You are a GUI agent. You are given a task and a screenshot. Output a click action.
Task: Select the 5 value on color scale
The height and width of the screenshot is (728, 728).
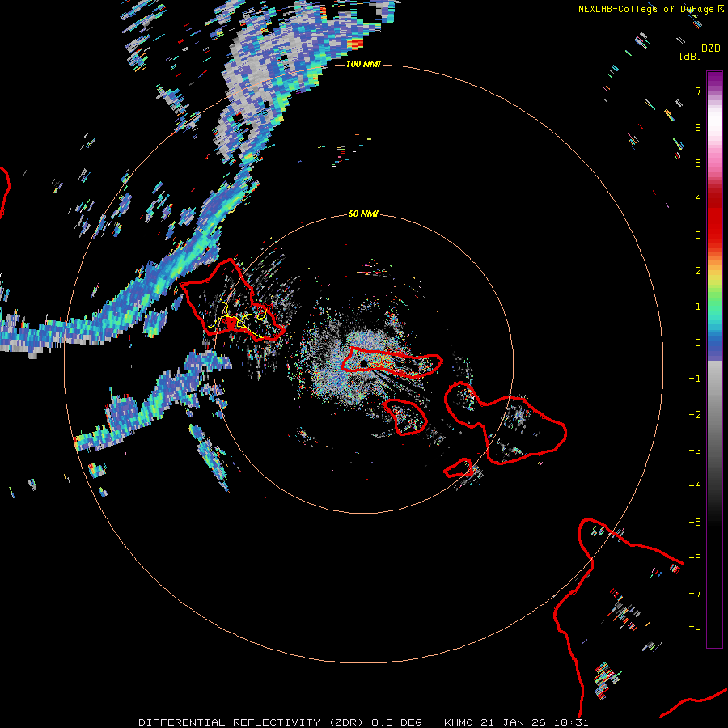(x=698, y=163)
